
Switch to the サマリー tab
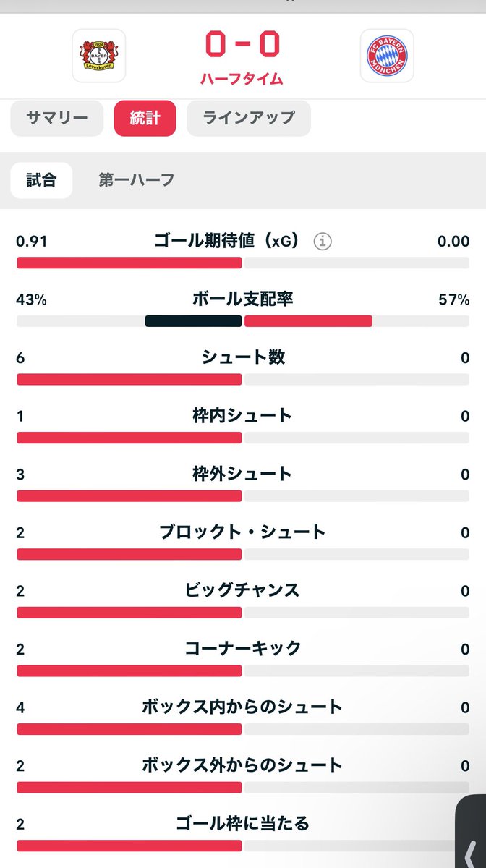coord(56,118)
